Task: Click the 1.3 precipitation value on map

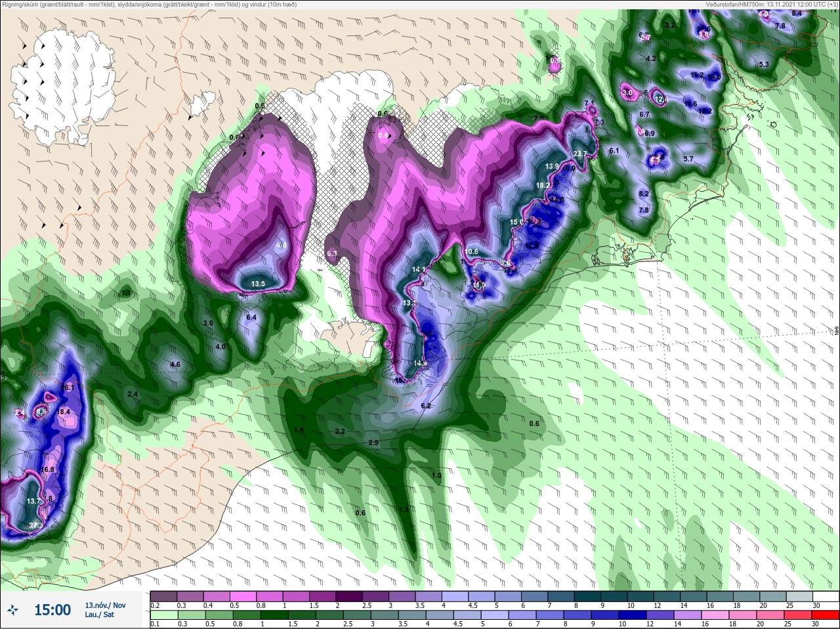Action: (404, 510)
